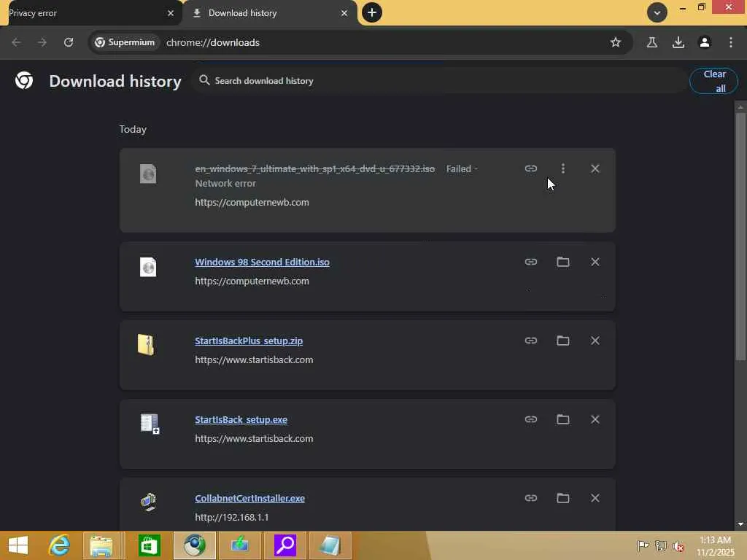The height and width of the screenshot is (560, 747).
Task: Show CollabnetCertInstaller.exe in folder
Action: pos(562,498)
